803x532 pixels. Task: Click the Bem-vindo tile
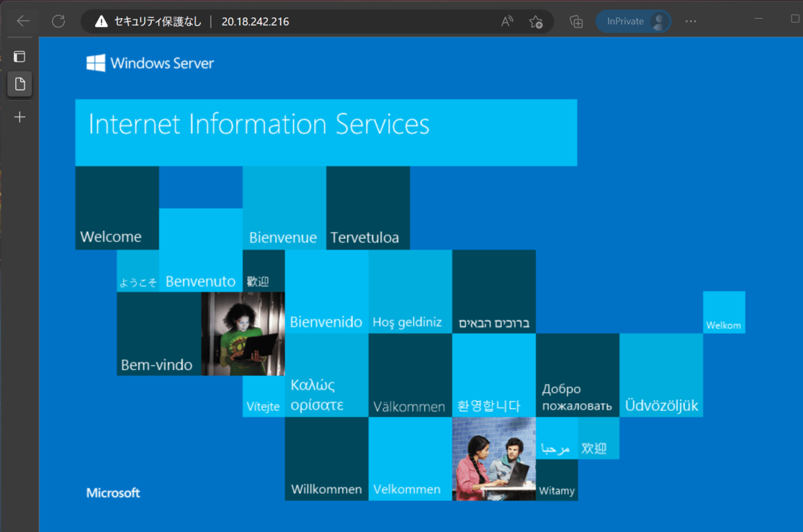point(159,333)
